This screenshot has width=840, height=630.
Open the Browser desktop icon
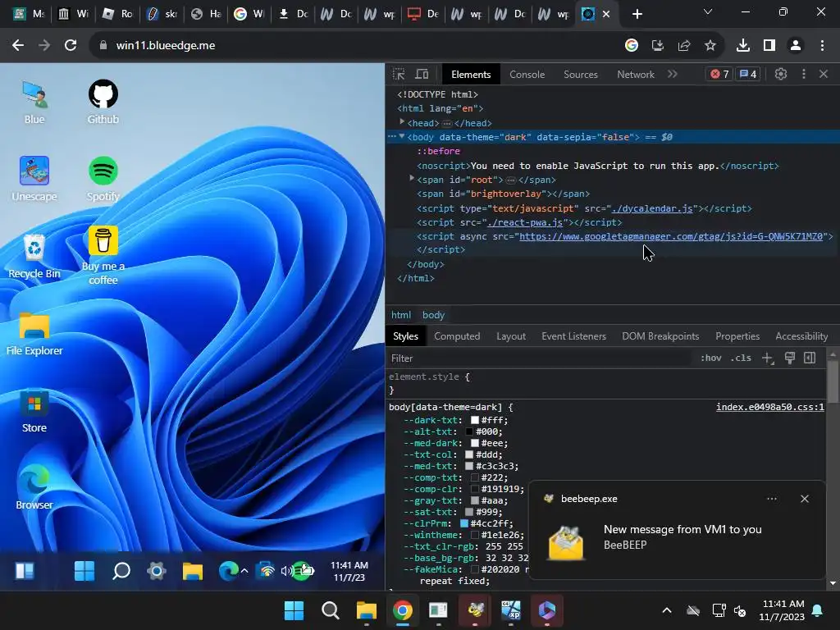click(x=34, y=487)
